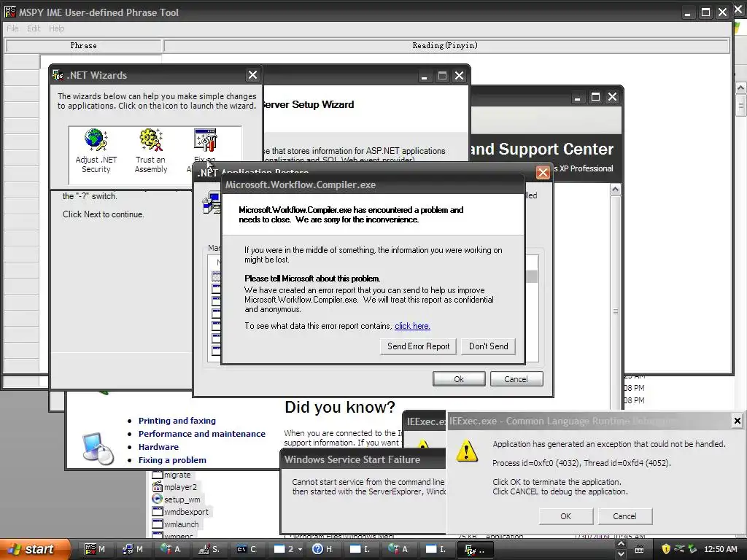Open the grouped taskbar button showing 2
This screenshot has width=747, height=560.
tap(288, 549)
